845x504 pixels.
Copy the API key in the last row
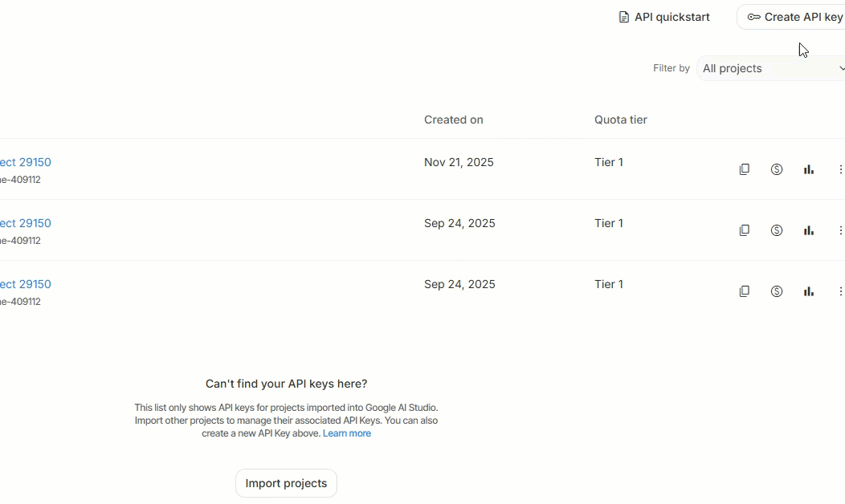point(744,291)
